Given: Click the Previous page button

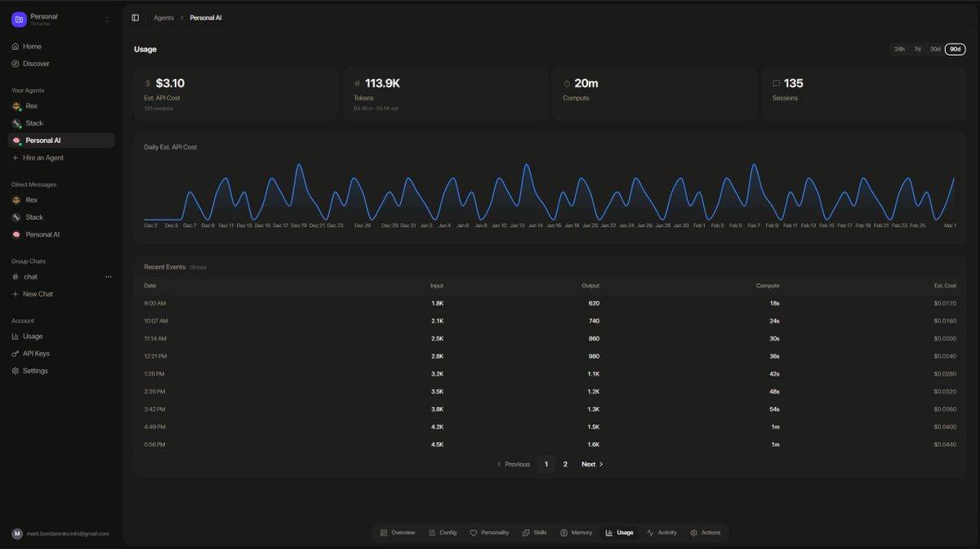Looking at the screenshot, I should (x=514, y=464).
